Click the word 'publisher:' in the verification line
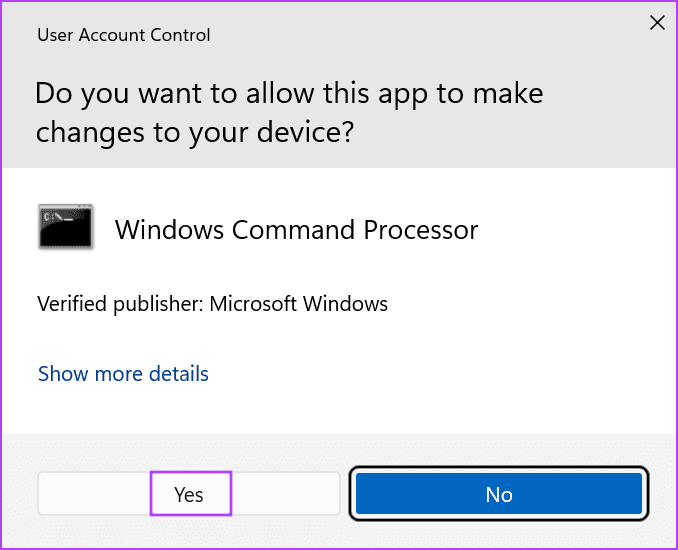 pos(163,303)
